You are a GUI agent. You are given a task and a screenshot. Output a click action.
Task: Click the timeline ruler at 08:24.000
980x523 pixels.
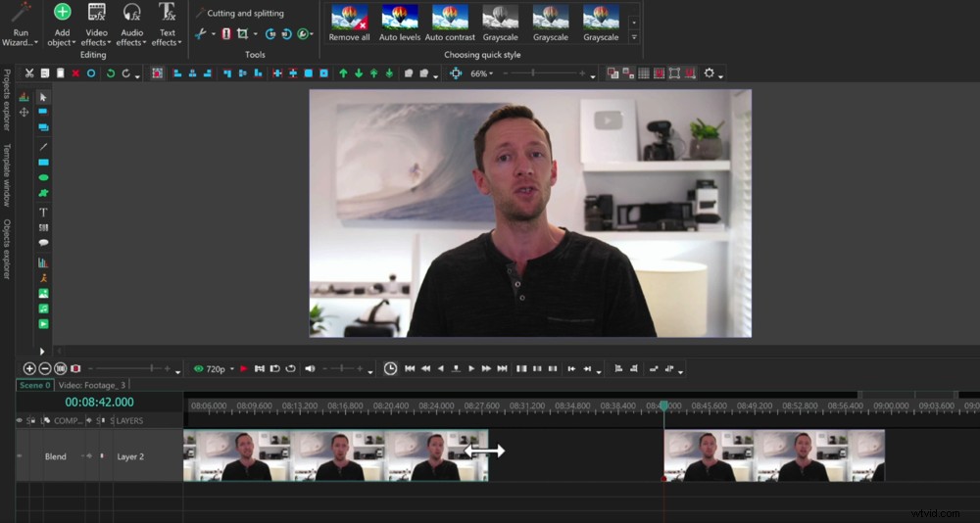click(x=436, y=406)
